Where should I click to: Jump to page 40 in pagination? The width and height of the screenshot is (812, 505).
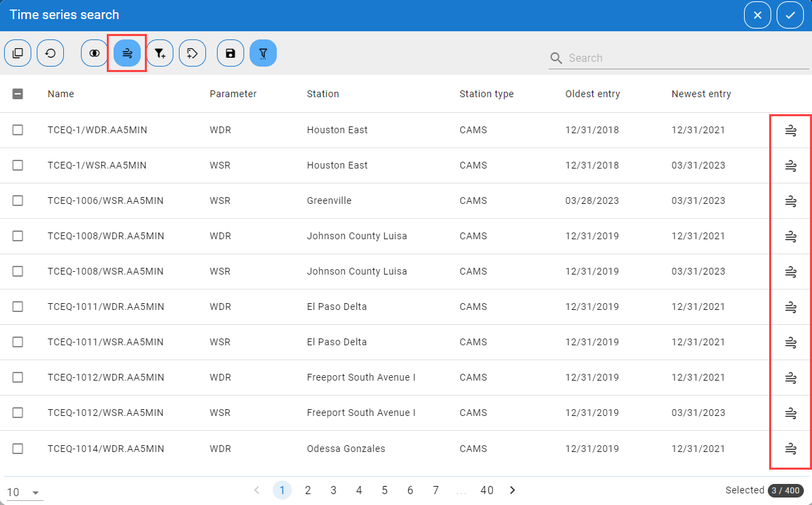tap(487, 490)
